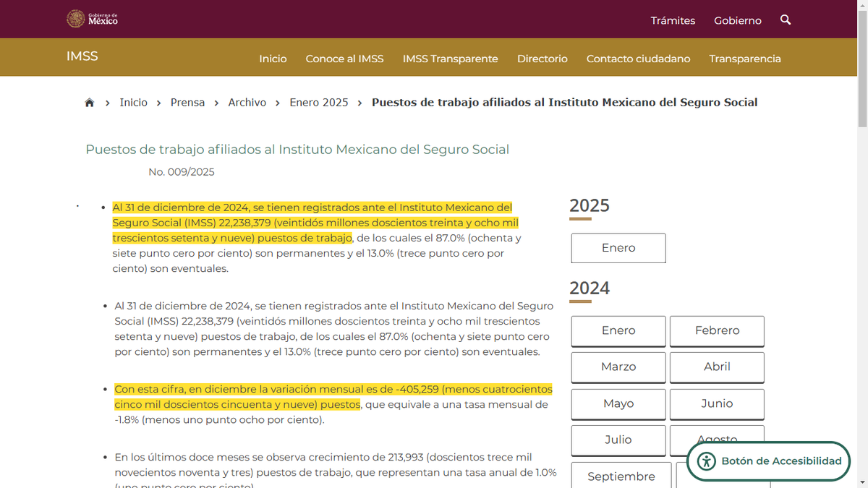Open Conoce al IMSS menu
This screenshot has height=488, width=868.
[344, 59]
